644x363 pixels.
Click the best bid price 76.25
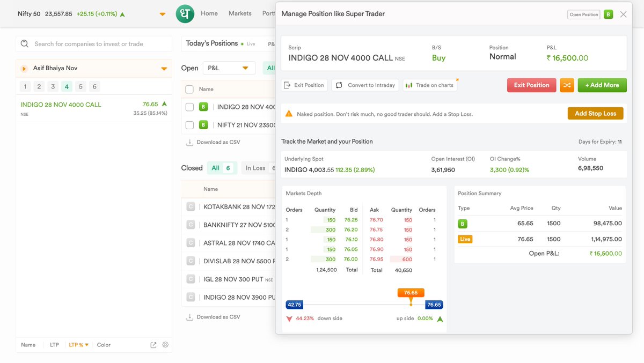(x=351, y=220)
